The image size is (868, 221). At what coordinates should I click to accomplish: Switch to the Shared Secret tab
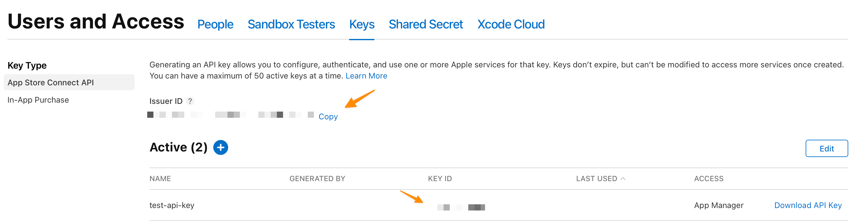[426, 24]
